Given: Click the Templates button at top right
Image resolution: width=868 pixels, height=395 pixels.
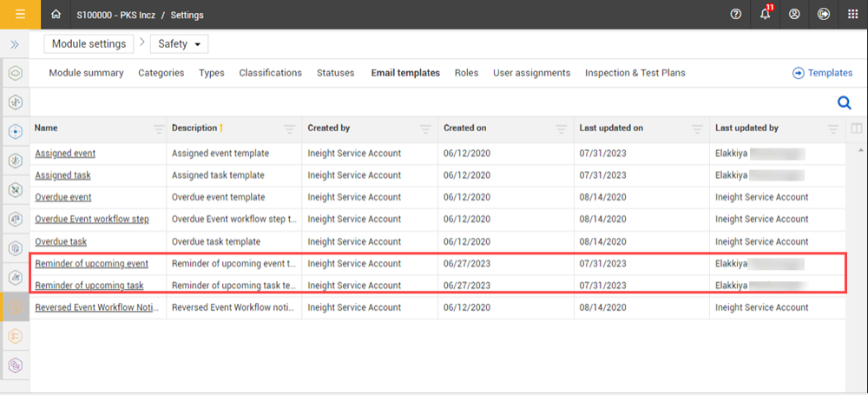Looking at the screenshot, I should point(822,73).
